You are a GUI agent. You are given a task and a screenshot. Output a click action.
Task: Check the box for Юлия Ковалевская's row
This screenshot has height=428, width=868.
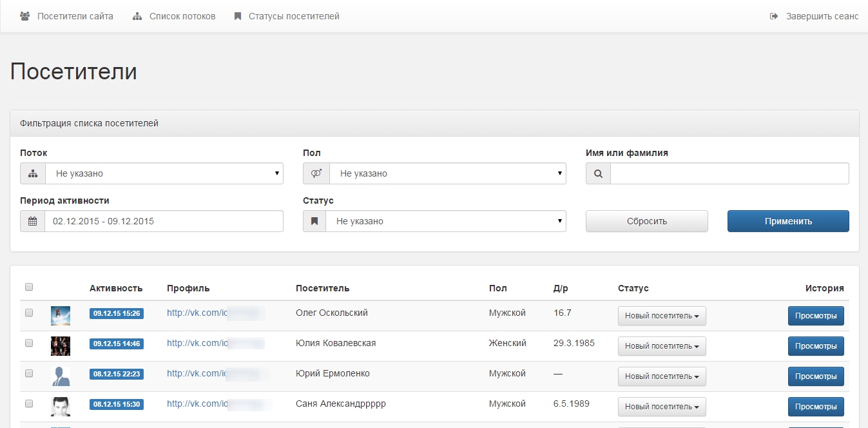[29, 343]
